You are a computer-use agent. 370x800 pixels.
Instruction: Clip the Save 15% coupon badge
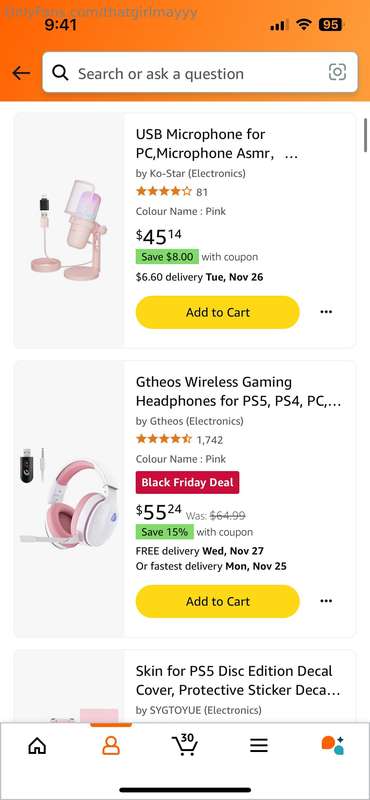(164, 532)
